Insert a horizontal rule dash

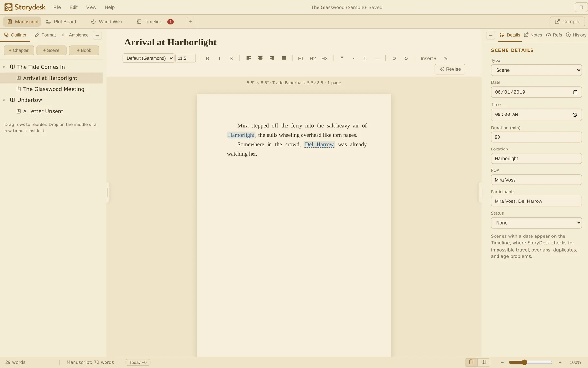tap(377, 58)
